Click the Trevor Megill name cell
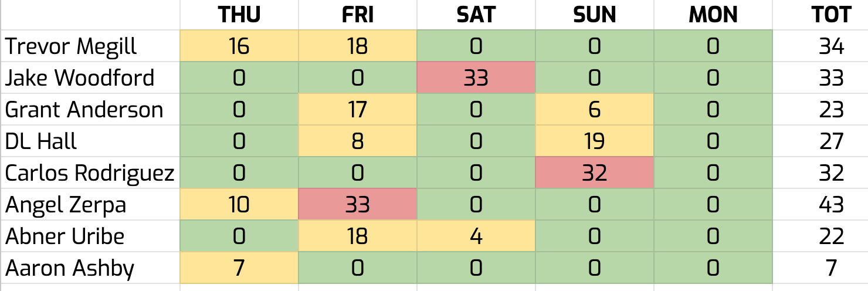 72,46
